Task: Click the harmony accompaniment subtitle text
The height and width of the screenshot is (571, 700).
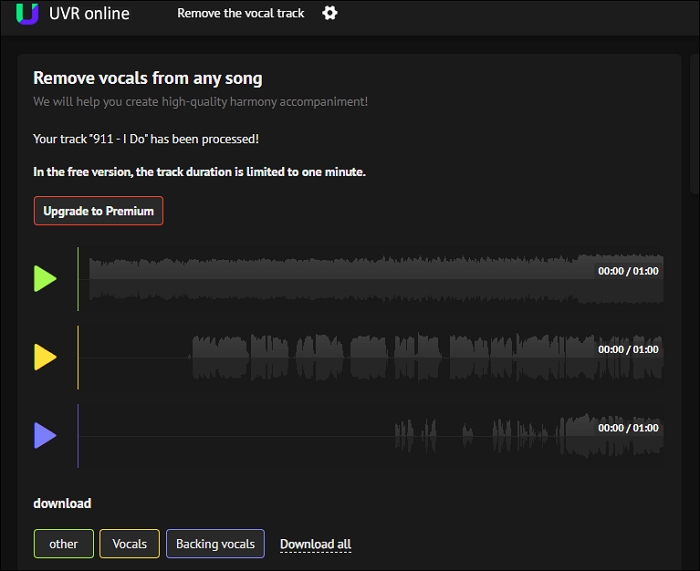Action: tap(200, 102)
